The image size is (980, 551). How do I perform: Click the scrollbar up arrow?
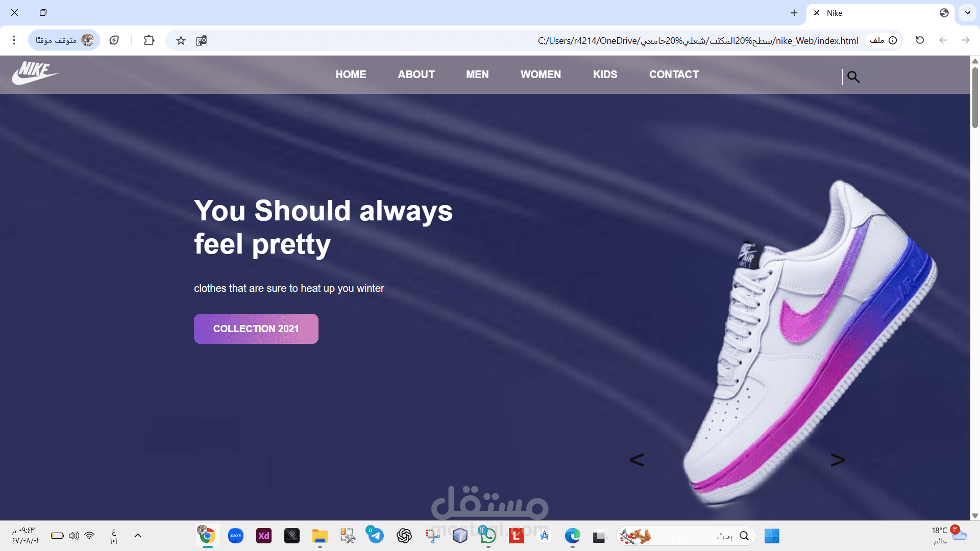pos(975,61)
